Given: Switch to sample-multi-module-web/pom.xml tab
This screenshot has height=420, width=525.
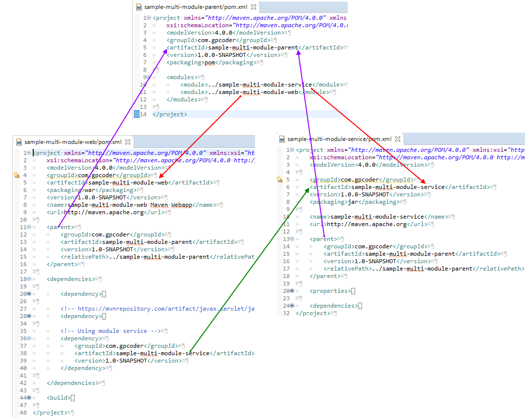Looking at the screenshot, I should [72, 142].
